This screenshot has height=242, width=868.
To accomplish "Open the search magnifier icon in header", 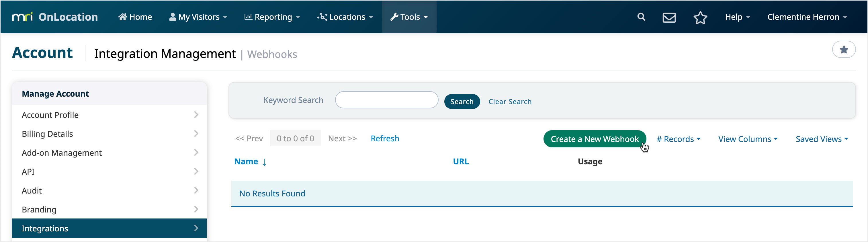I will [x=641, y=17].
